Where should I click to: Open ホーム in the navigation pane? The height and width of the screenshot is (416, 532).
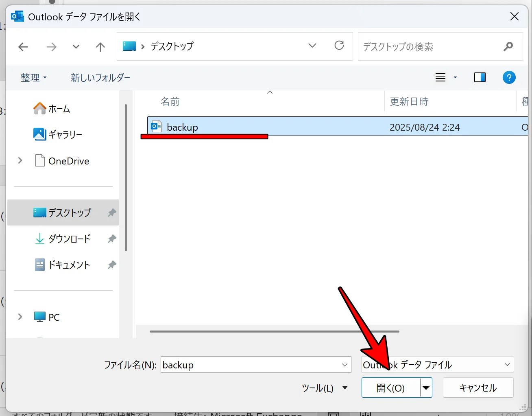click(52, 109)
